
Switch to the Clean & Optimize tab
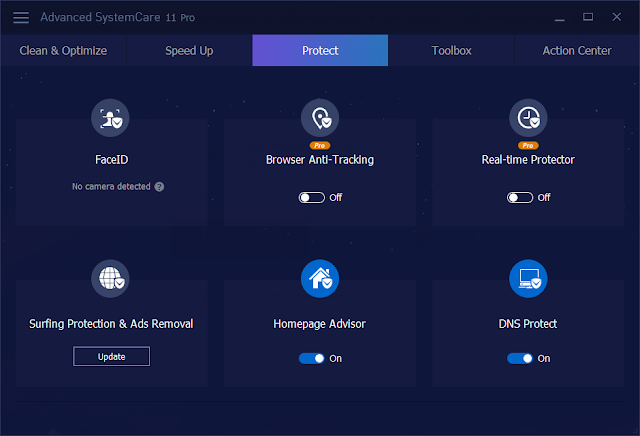[63, 50]
